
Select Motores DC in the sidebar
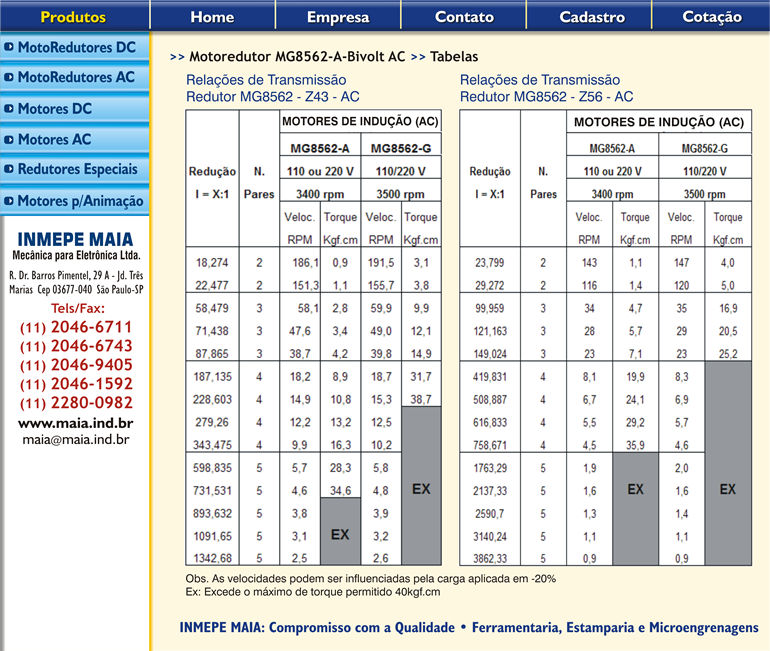point(76,109)
